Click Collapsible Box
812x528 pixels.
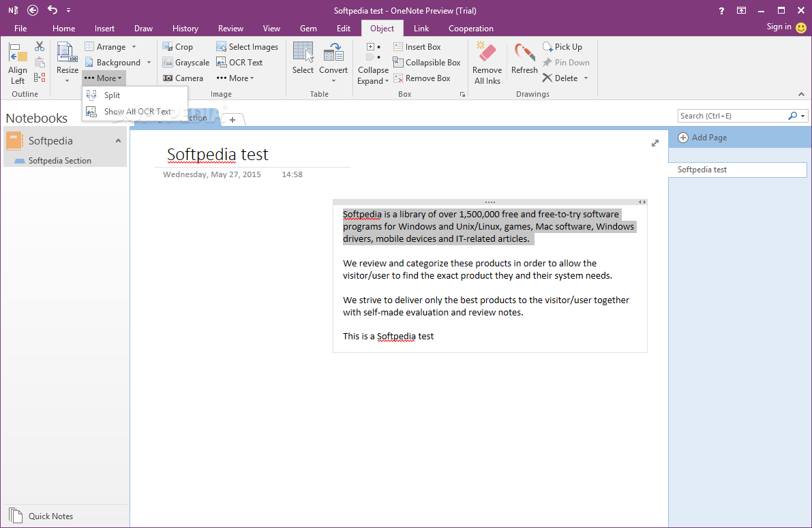427,62
